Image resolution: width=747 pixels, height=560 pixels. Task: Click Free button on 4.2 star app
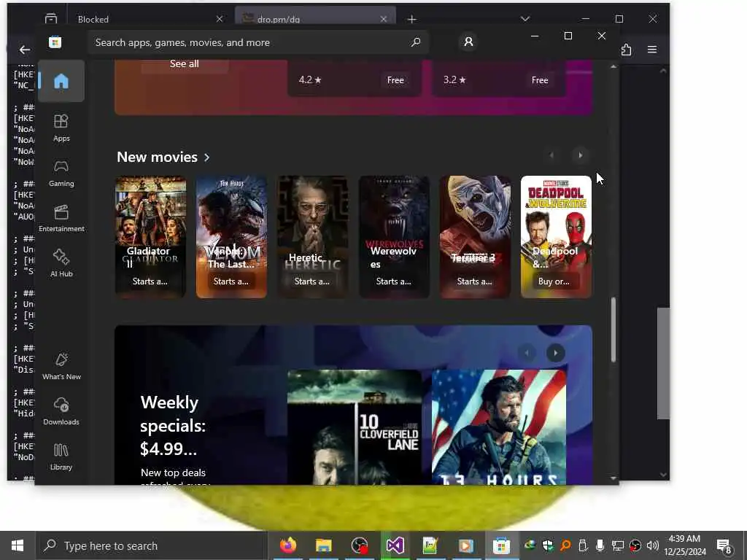[x=395, y=80]
